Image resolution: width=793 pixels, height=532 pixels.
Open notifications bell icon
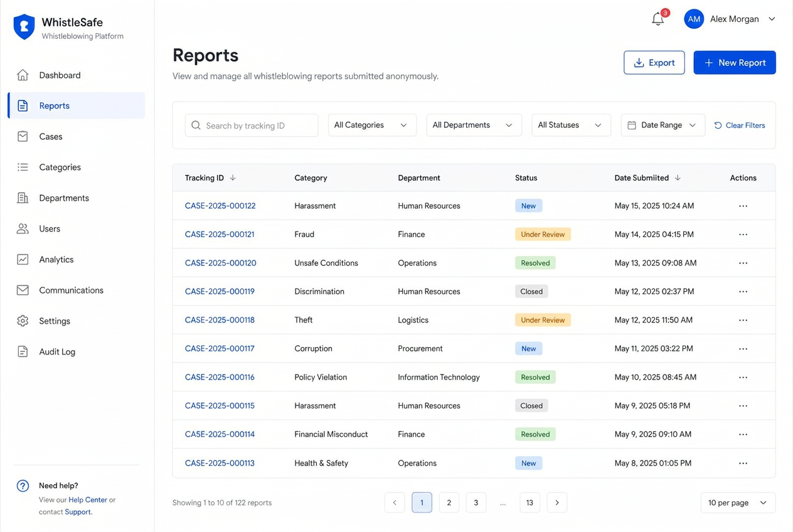(x=657, y=19)
